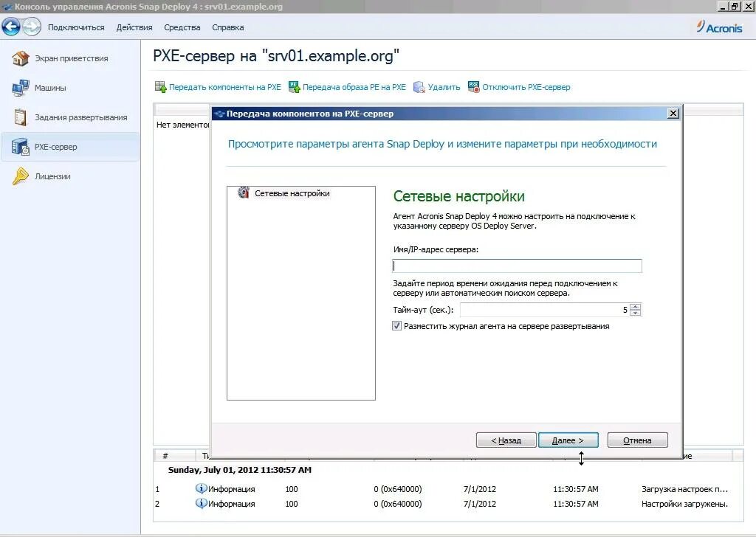Select log entry Настройки загружены
The height and width of the screenshot is (537, 756).
[448, 504]
